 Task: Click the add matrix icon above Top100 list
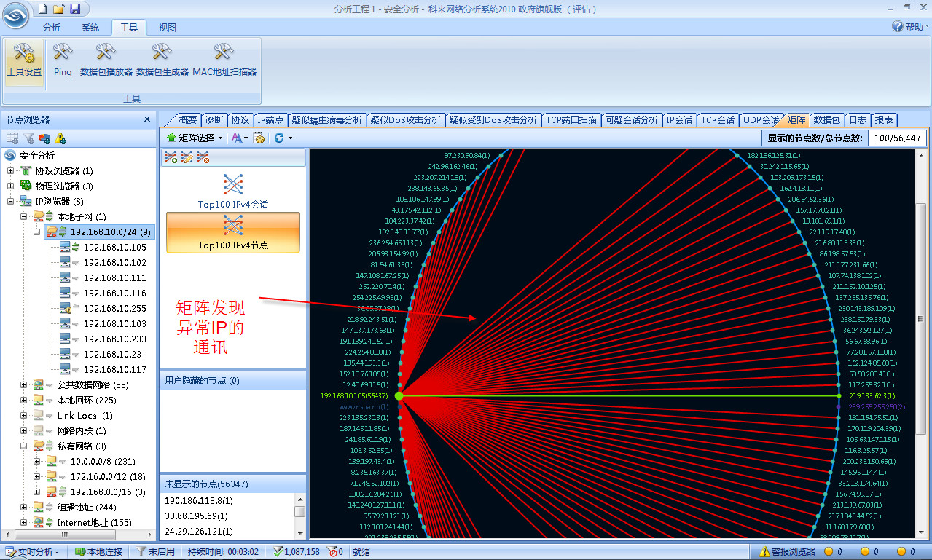[171, 157]
